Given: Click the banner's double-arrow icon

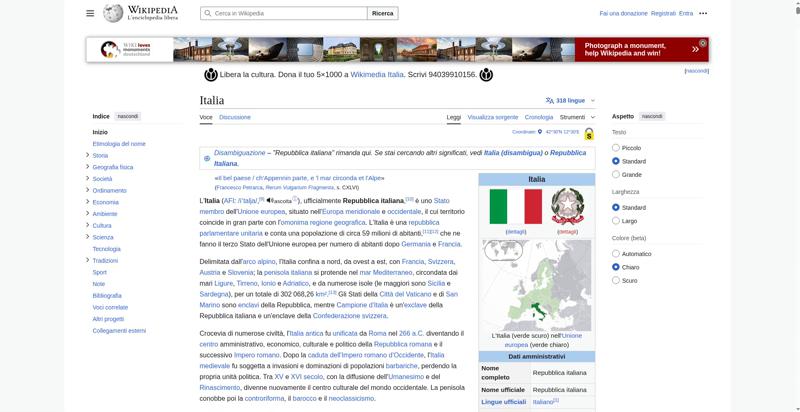Looking at the screenshot, I should [695, 49].
